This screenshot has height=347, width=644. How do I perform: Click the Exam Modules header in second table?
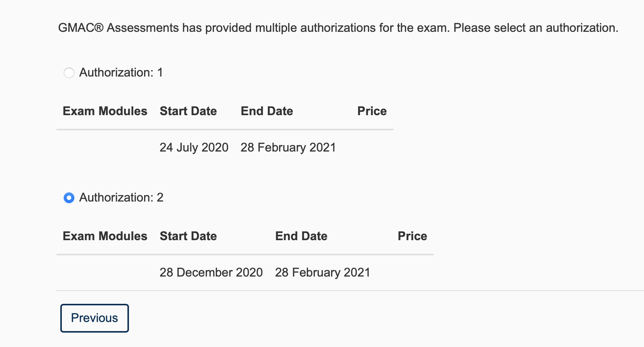[x=105, y=236]
